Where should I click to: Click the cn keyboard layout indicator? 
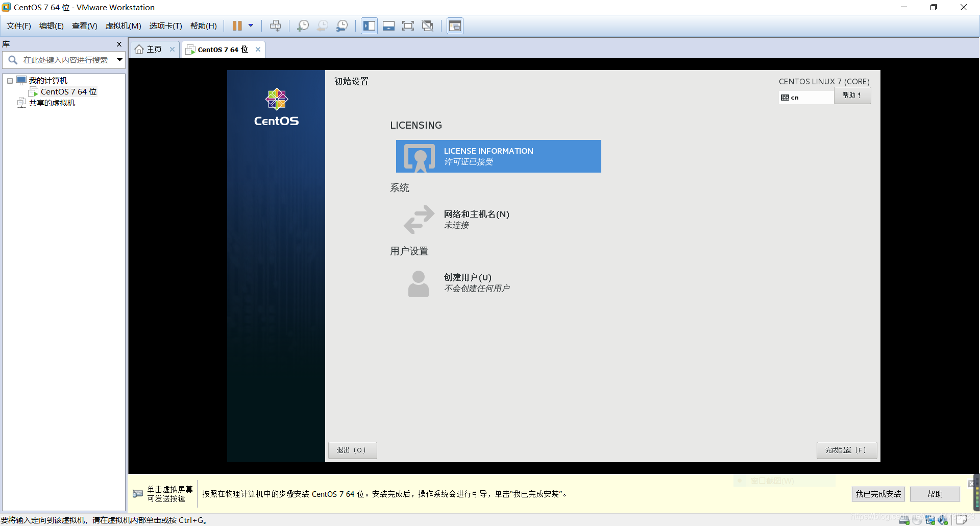[x=806, y=97]
